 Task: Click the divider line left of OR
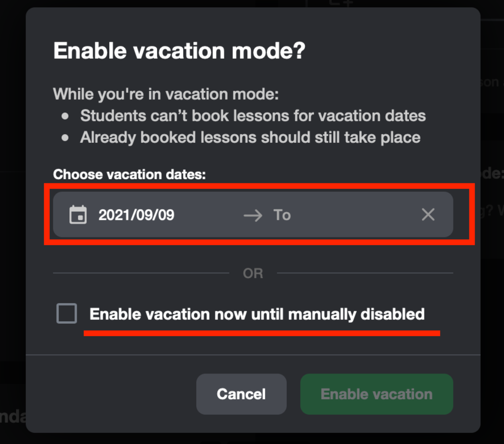(141, 273)
